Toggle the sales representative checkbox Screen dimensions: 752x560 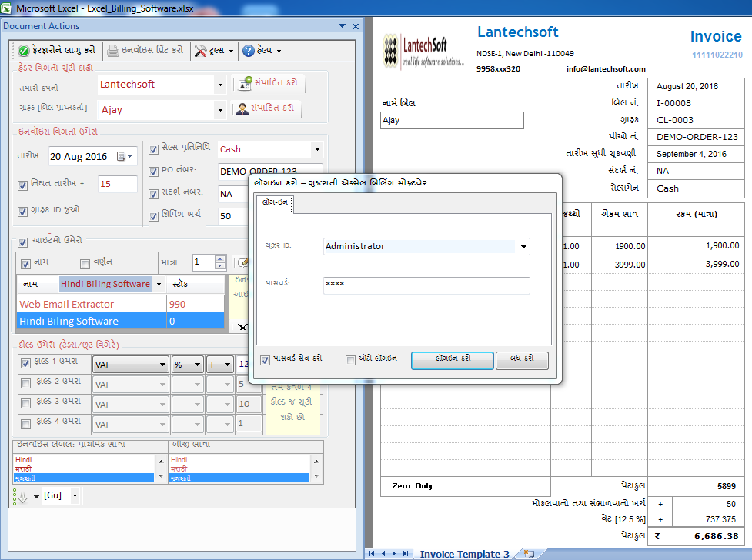tap(153, 149)
